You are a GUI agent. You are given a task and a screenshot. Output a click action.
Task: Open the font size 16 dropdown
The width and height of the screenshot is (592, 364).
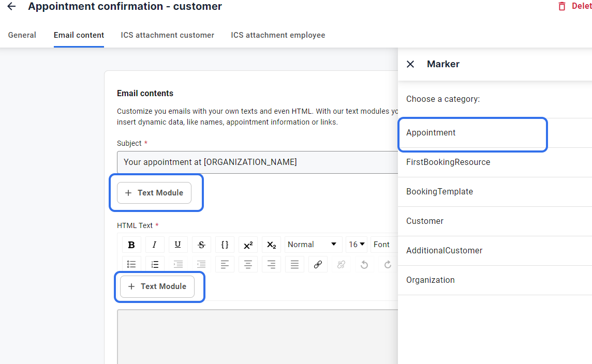point(357,245)
